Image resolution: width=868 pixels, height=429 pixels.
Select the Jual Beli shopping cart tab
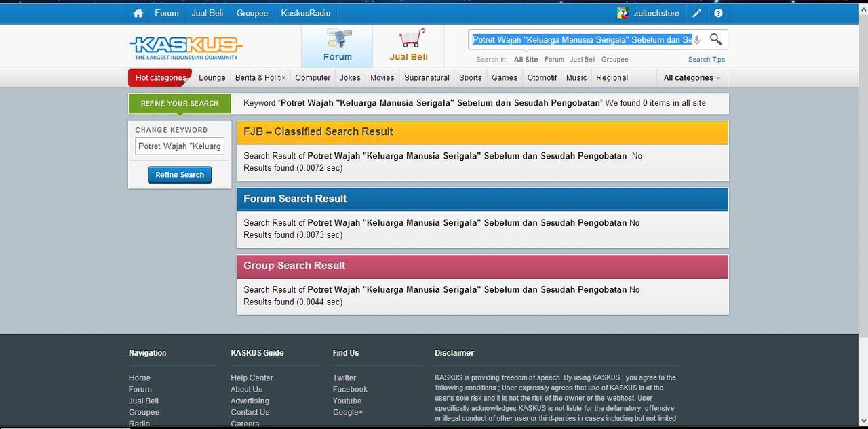(x=408, y=46)
